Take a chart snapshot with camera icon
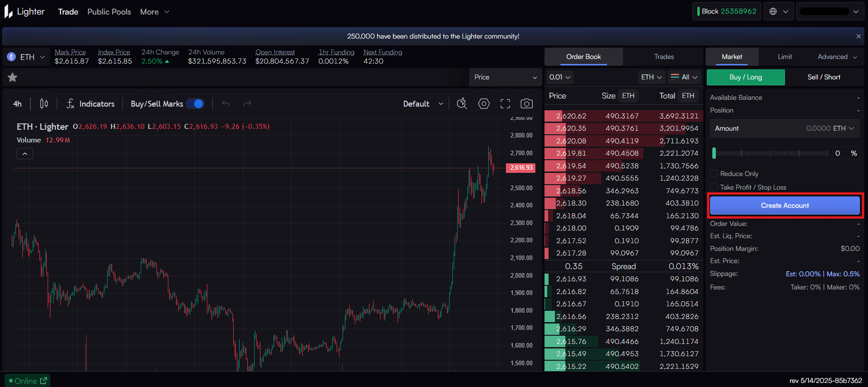This screenshot has width=868, height=387. coord(526,104)
